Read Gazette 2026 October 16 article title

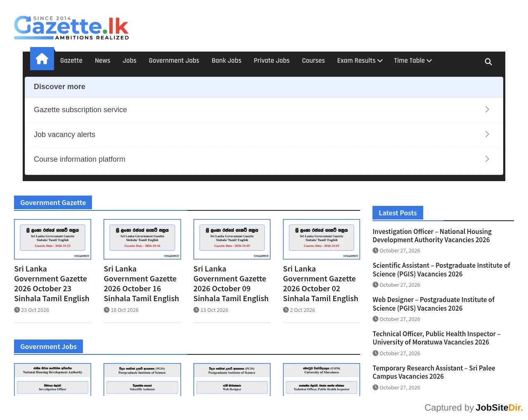coord(141,284)
